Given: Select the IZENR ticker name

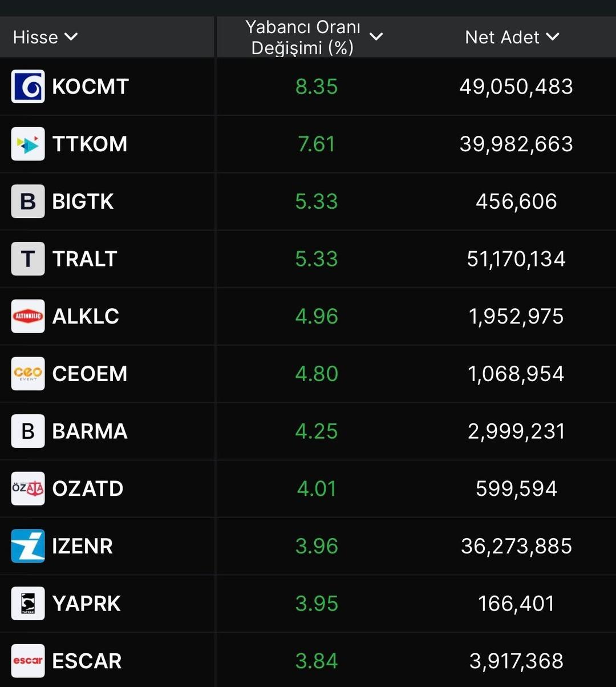Looking at the screenshot, I should tap(82, 546).
